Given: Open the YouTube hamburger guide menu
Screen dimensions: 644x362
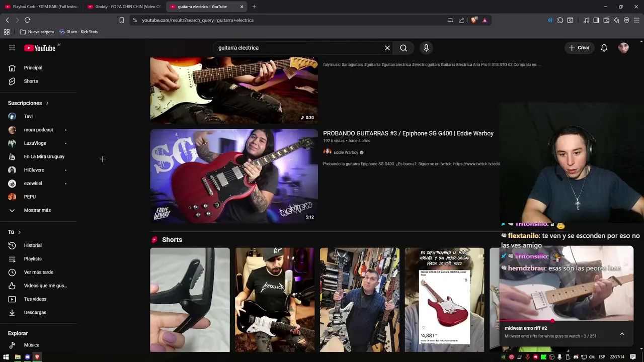Looking at the screenshot, I should point(12,48).
